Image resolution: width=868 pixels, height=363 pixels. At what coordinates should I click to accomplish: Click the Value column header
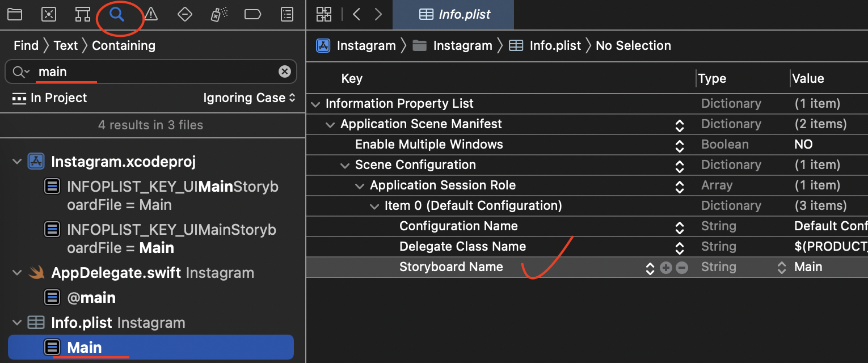coord(808,78)
